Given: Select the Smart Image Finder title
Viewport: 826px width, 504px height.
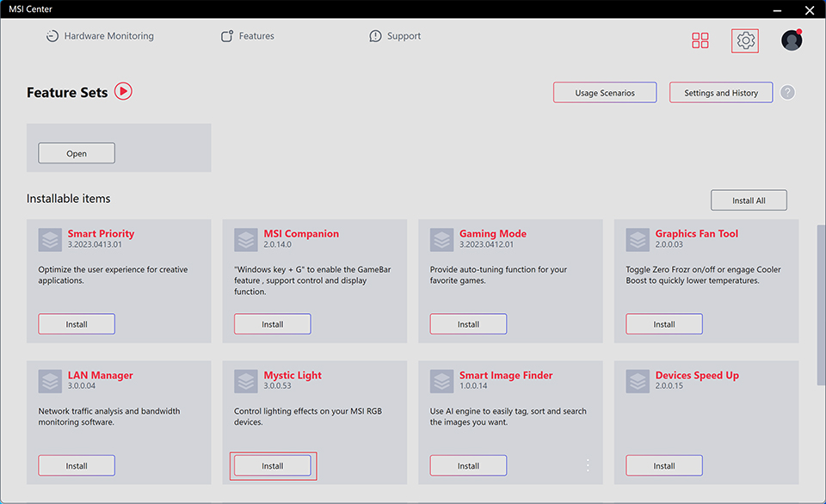Looking at the screenshot, I should coord(506,375).
